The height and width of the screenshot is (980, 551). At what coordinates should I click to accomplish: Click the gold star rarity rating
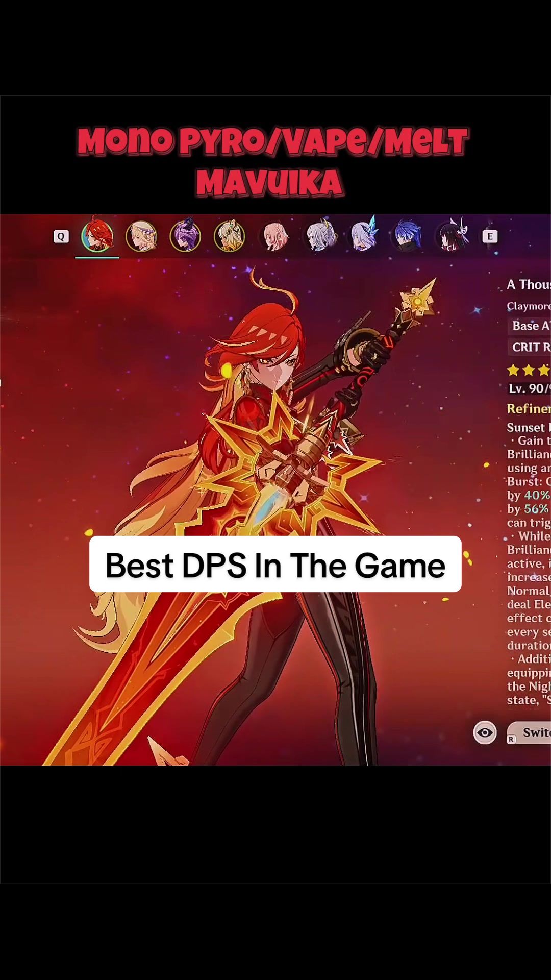(529, 370)
